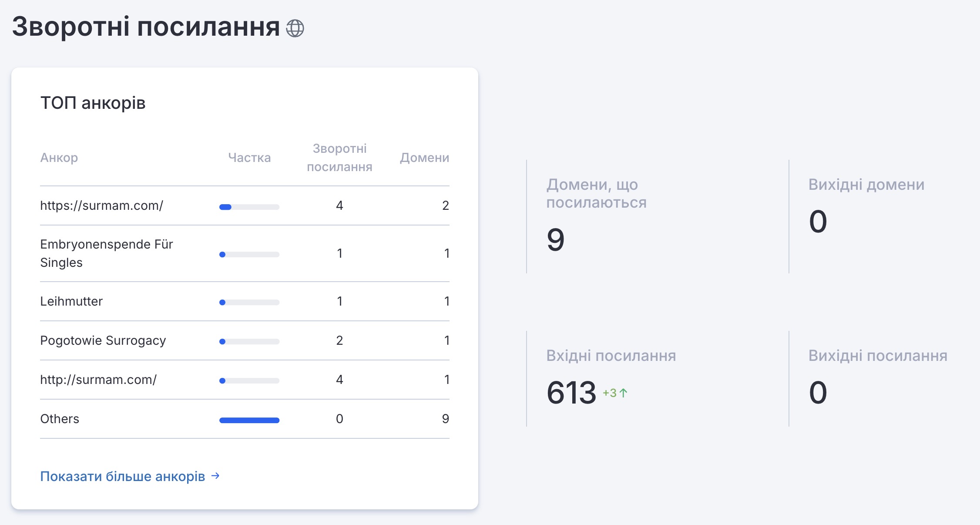This screenshot has height=525, width=980.
Task: Open the 'Показати більше анкорів' link
Action: point(122,476)
